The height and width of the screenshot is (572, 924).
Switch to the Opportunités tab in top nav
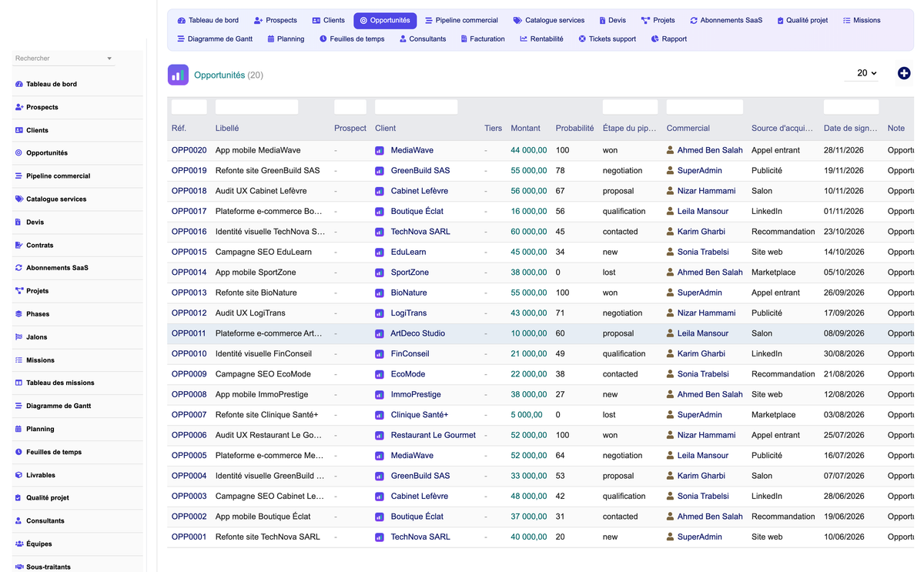pyautogui.click(x=385, y=20)
